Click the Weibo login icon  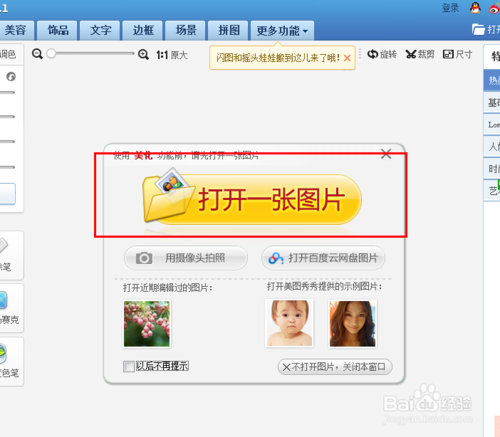pos(495,8)
